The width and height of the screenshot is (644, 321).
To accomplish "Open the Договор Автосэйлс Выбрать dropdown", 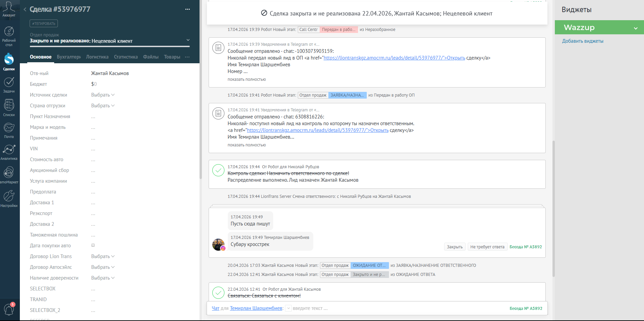I will pos(103,267).
